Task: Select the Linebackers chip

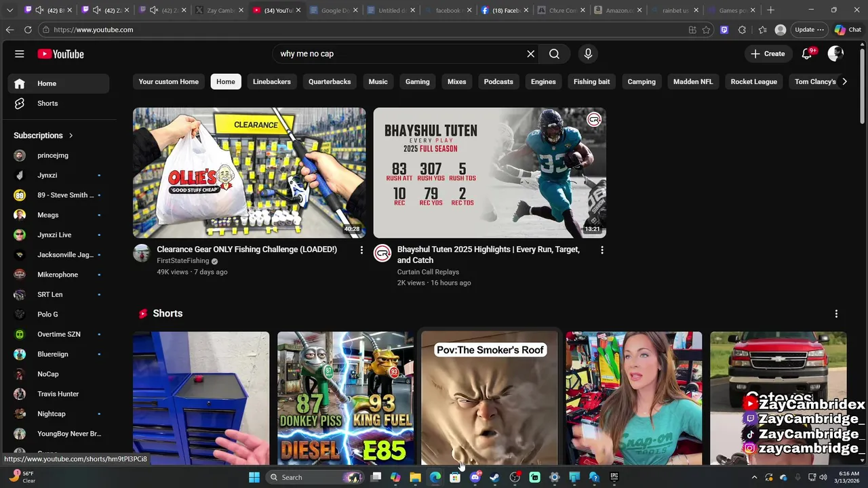Action: point(272,82)
